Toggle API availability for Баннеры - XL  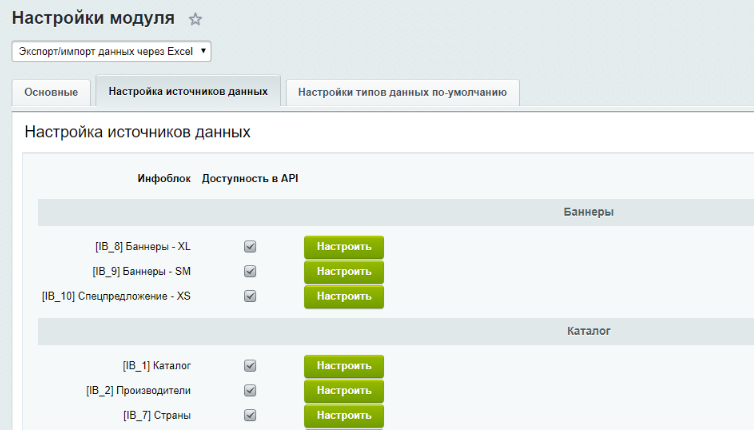[251, 247]
